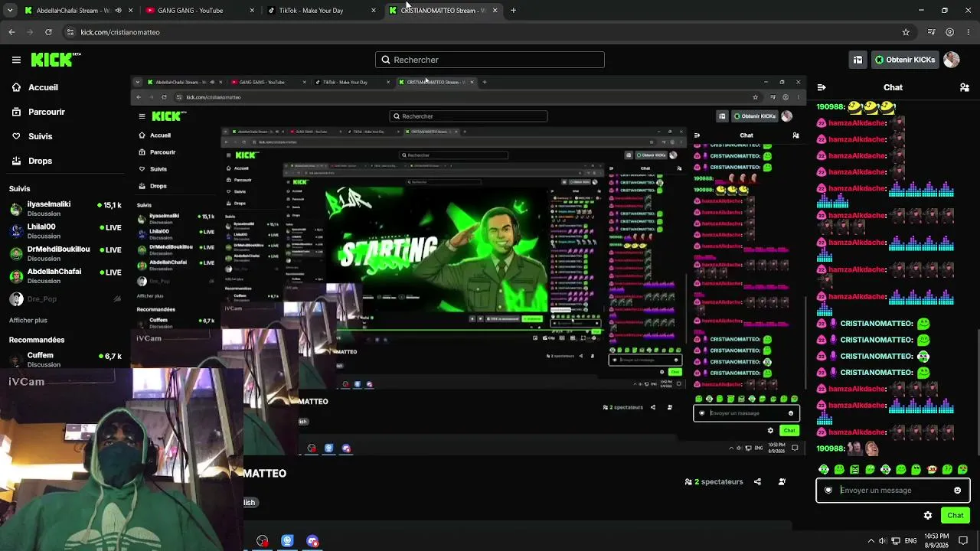The image size is (980, 551).
Task: Open the Windows notification center icon
Action: click(963, 540)
